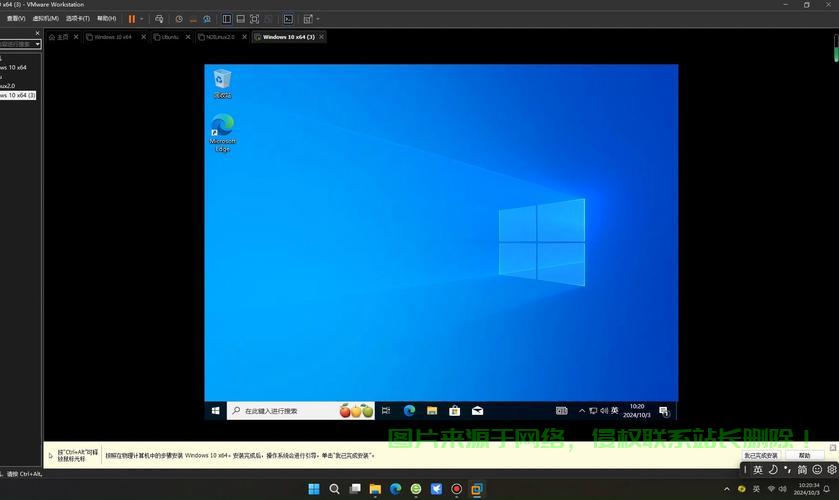839x500 pixels.
Task: Expand the library search dropdown
Action: click(x=38, y=44)
